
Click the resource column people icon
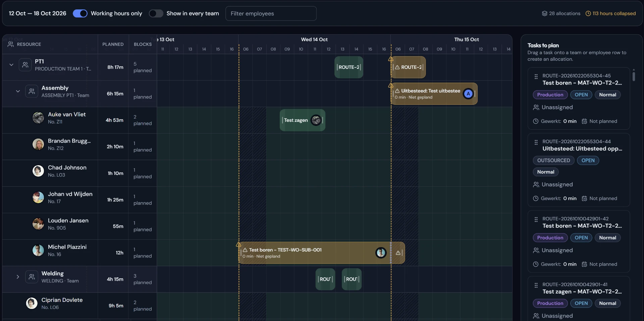11,44
